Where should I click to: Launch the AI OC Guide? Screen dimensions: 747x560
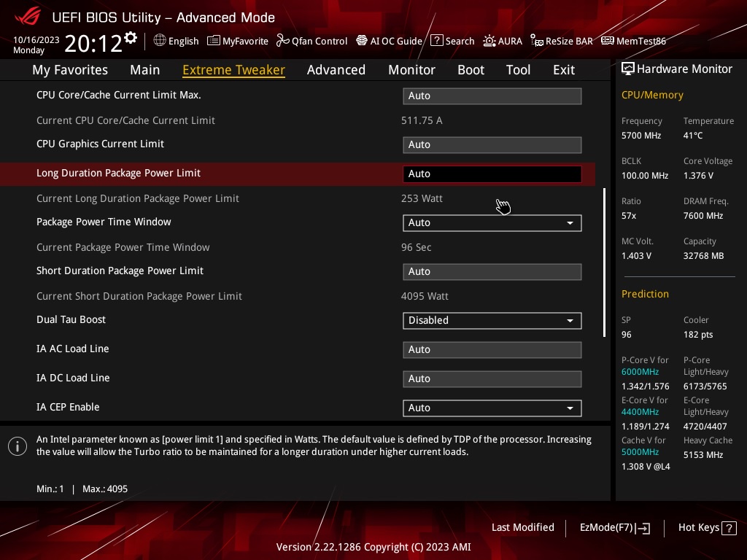point(389,41)
